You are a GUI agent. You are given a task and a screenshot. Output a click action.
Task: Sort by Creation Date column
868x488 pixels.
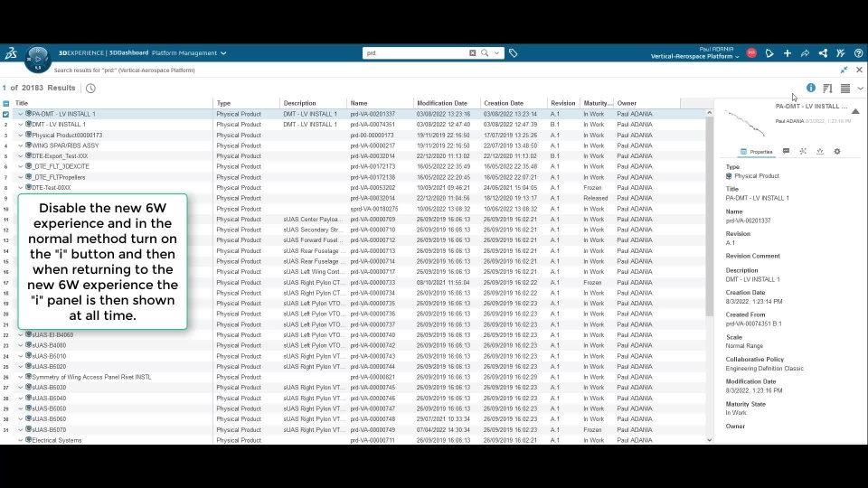(504, 103)
